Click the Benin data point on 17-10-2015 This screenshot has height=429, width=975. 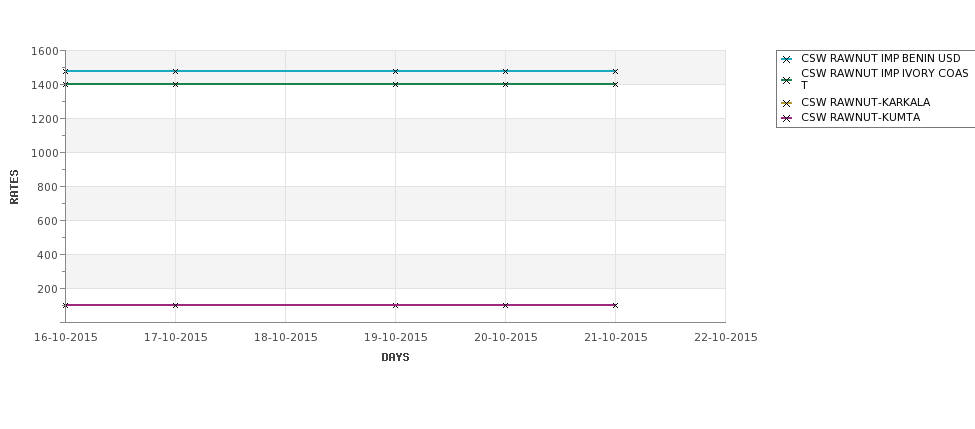coord(175,72)
